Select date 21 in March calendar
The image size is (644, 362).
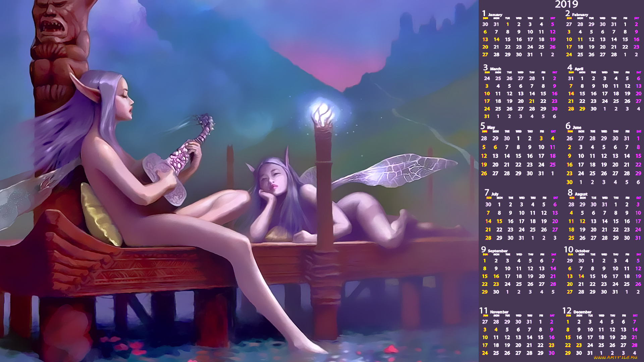[532, 101]
